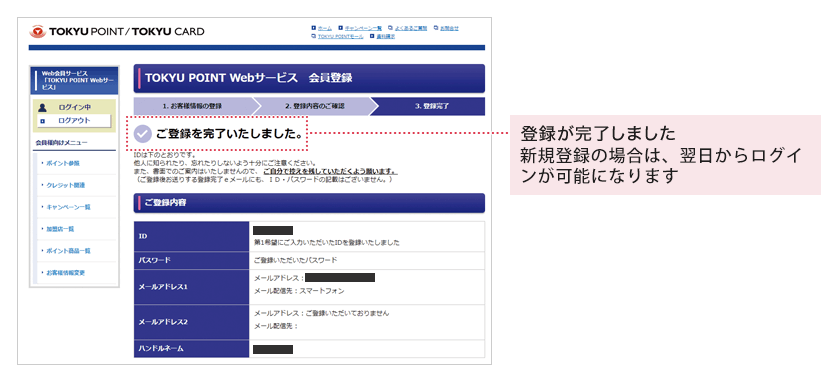Click the メールアドレス1 row header cell
The height and width of the screenshot is (382, 840).
tap(192, 287)
